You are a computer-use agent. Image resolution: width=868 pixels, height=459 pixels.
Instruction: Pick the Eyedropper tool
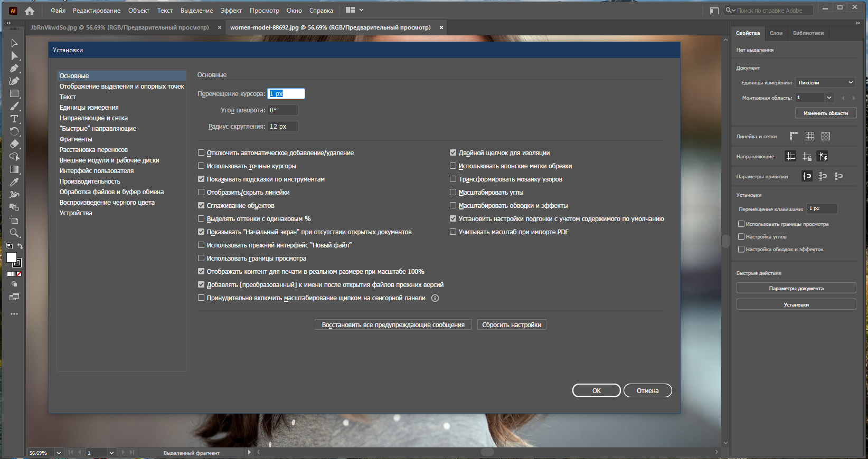[x=14, y=182]
